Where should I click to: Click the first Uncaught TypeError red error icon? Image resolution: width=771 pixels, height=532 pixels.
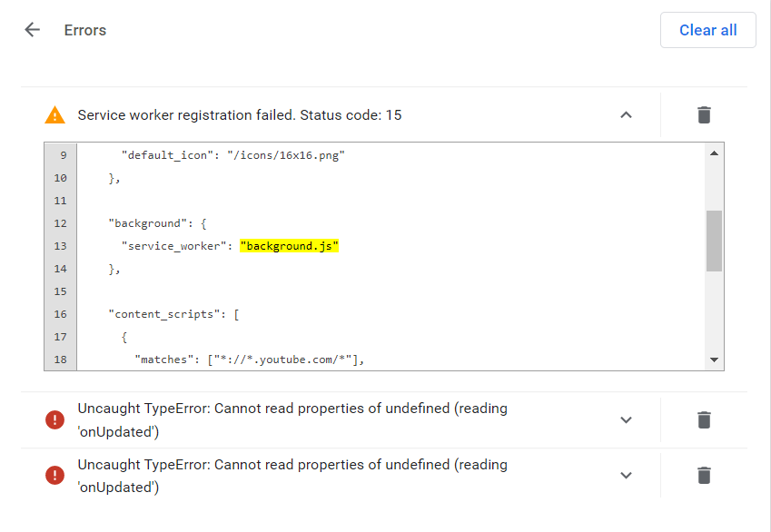[54, 420]
